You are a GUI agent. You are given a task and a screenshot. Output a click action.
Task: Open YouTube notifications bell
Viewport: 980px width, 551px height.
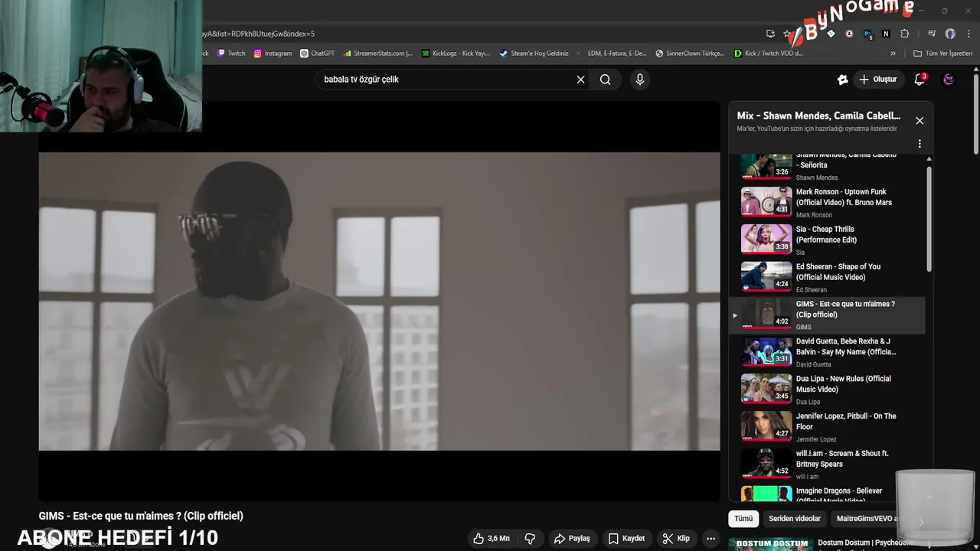point(920,80)
